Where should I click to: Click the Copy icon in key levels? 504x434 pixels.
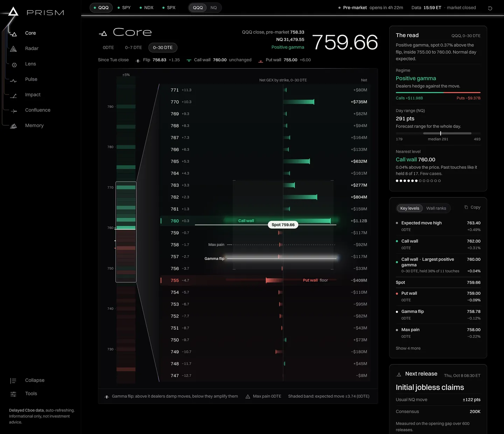click(466, 207)
